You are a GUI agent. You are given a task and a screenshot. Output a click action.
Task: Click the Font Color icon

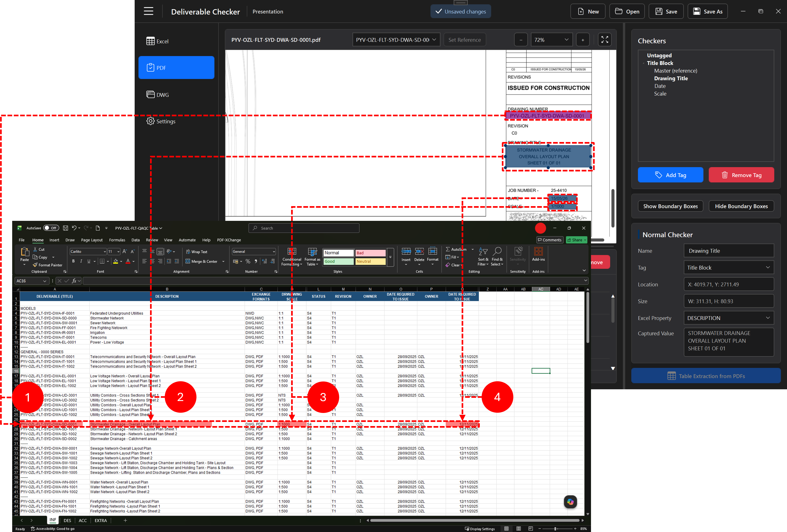[128, 261]
